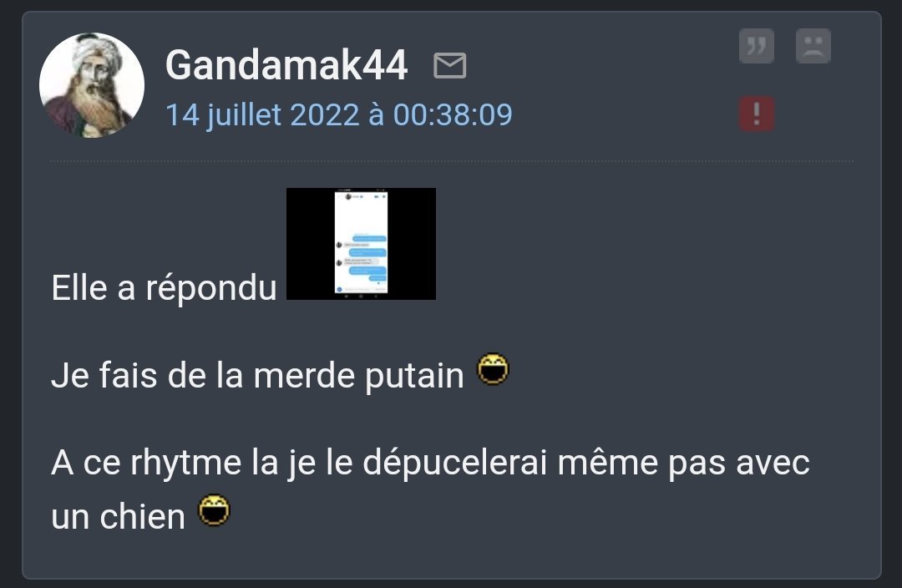The image size is (902, 588).
Task: Open permalink dated 14 juillet 2022
Action: tap(339, 114)
